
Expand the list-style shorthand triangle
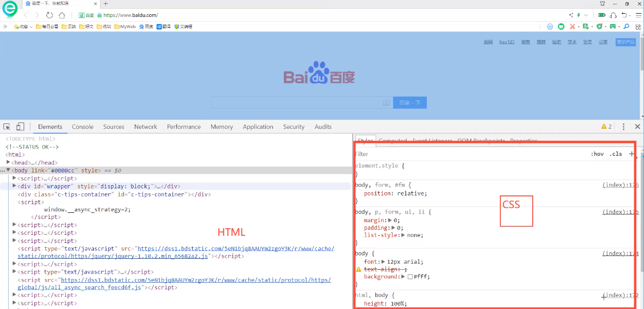403,235
